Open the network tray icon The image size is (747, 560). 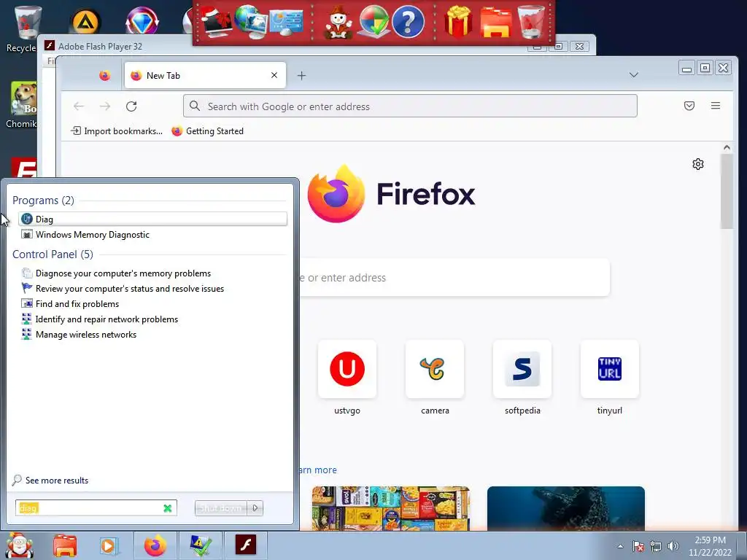click(x=656, y=546)
